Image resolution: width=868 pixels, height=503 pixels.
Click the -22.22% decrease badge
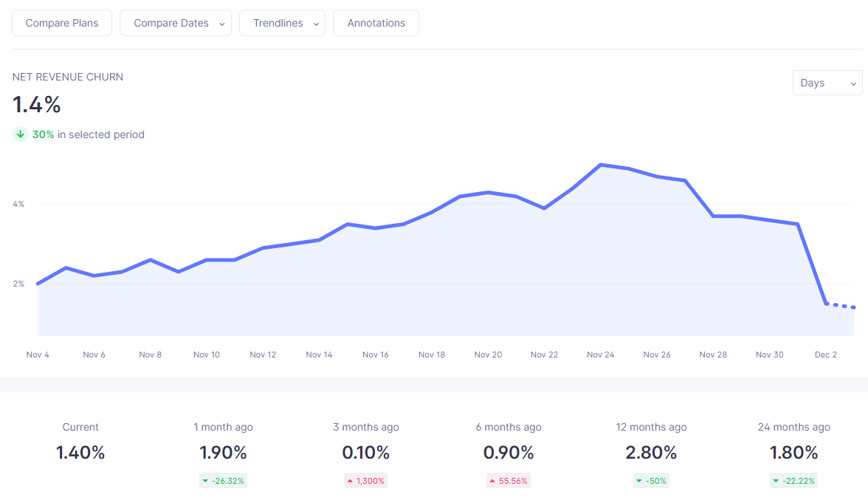click(x=793, y=481)
